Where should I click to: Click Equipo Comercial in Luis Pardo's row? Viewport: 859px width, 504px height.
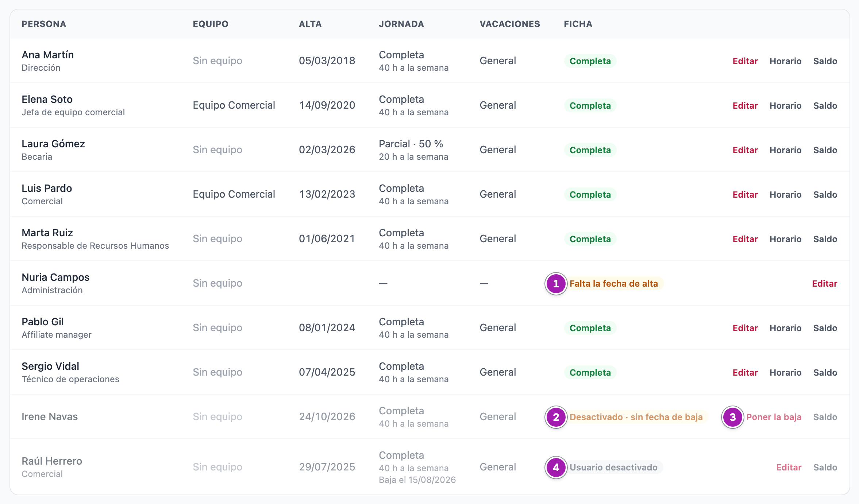tap(234, 194)
